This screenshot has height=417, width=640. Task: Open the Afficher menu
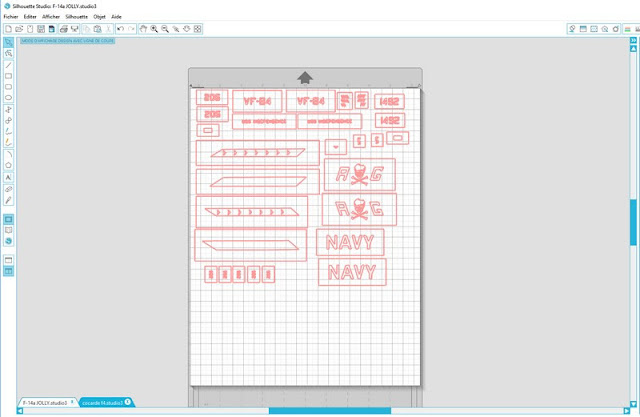pyautogui.click(x=51, y=17)
